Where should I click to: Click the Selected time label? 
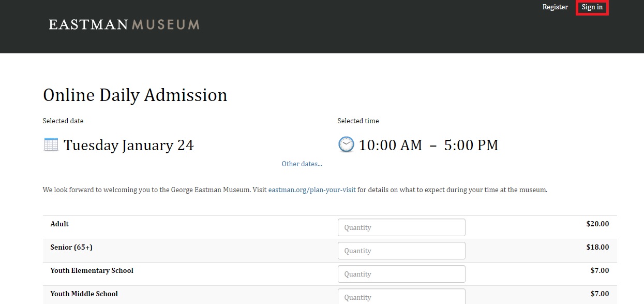358,121
